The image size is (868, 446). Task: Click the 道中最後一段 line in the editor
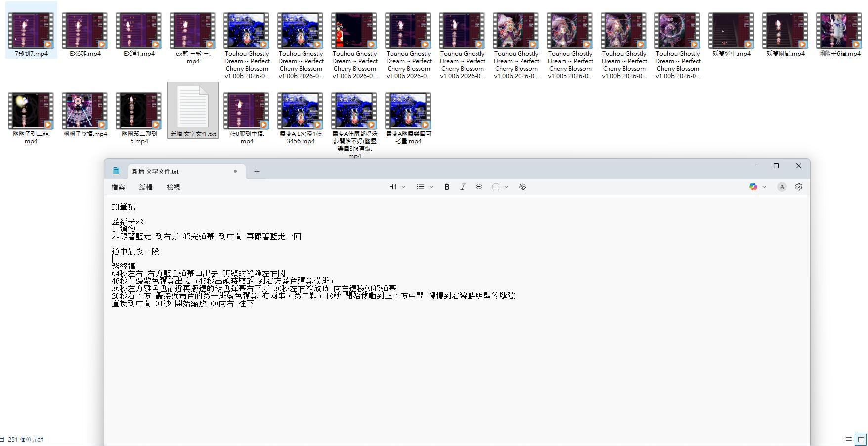pyautogui.click(x=135, y=251)
